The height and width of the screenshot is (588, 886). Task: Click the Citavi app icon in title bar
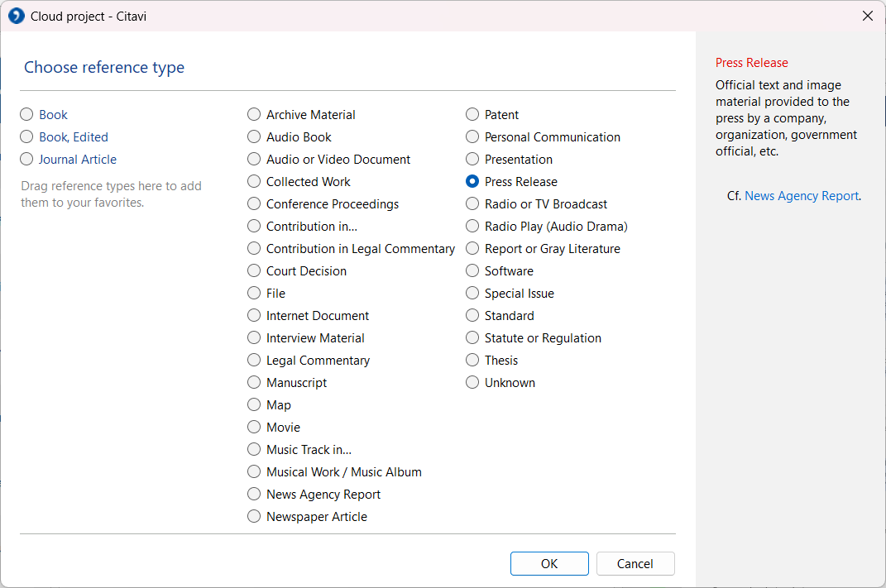pyautogui.click(x=17, y=16)
